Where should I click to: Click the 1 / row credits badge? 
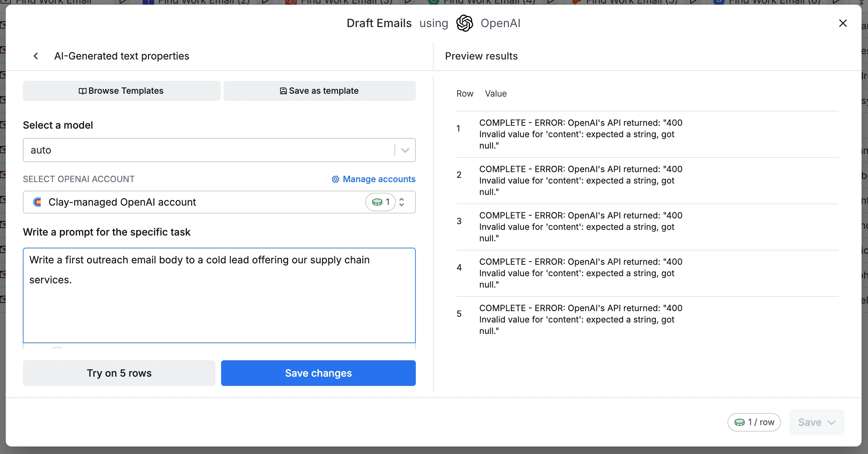(x=754, y=422)
